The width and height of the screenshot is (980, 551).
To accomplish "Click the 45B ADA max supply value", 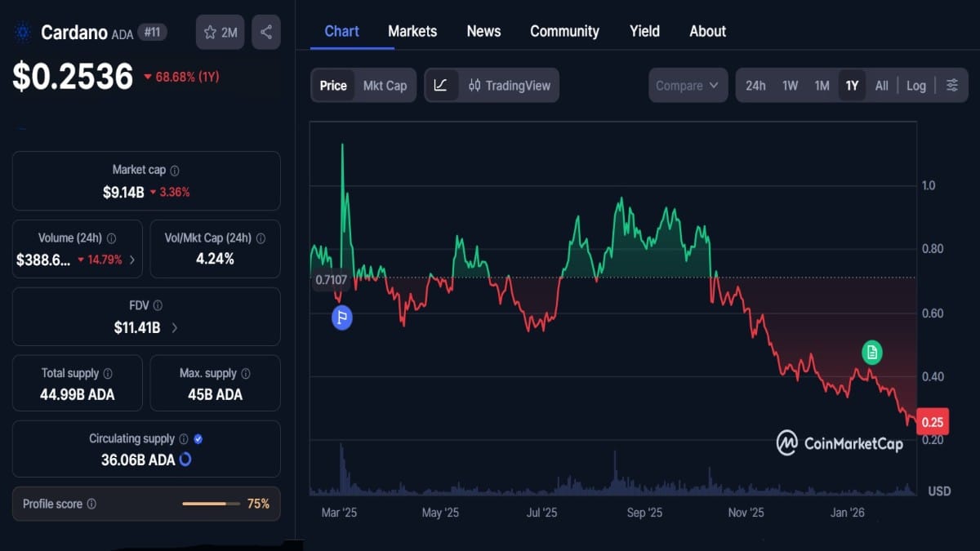I will (215, 394).
